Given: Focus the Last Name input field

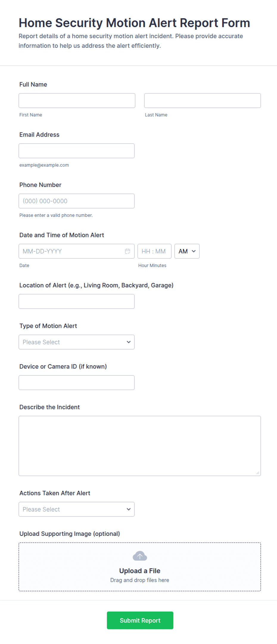Looking at the screenshot, I should [203, 101].
